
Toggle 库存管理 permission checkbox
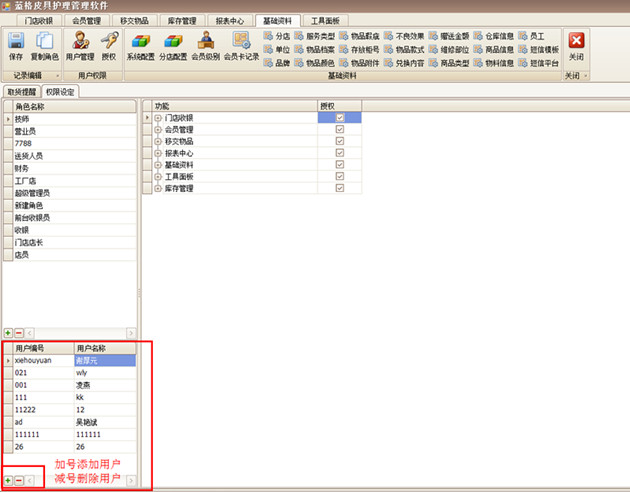coord(340,188)
